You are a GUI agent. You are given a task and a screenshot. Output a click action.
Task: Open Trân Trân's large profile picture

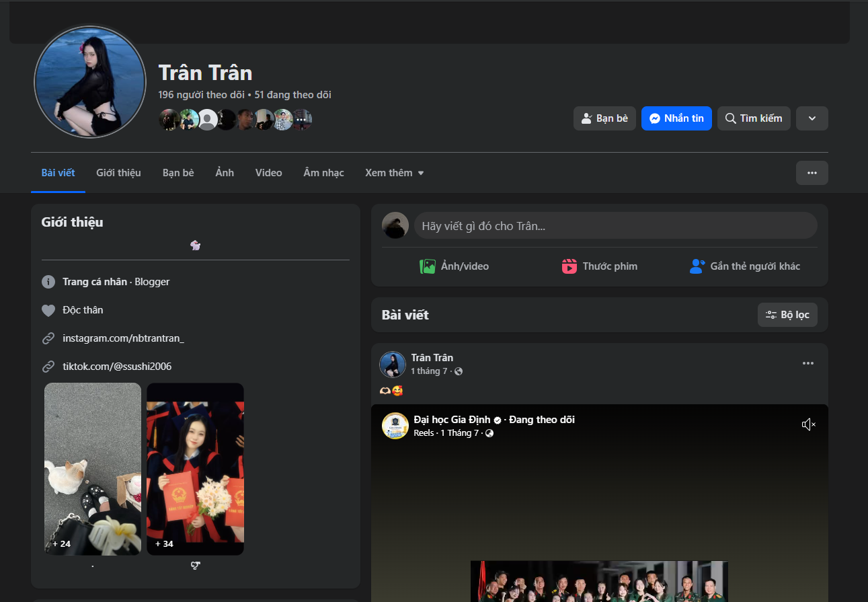tap(89, 82)
